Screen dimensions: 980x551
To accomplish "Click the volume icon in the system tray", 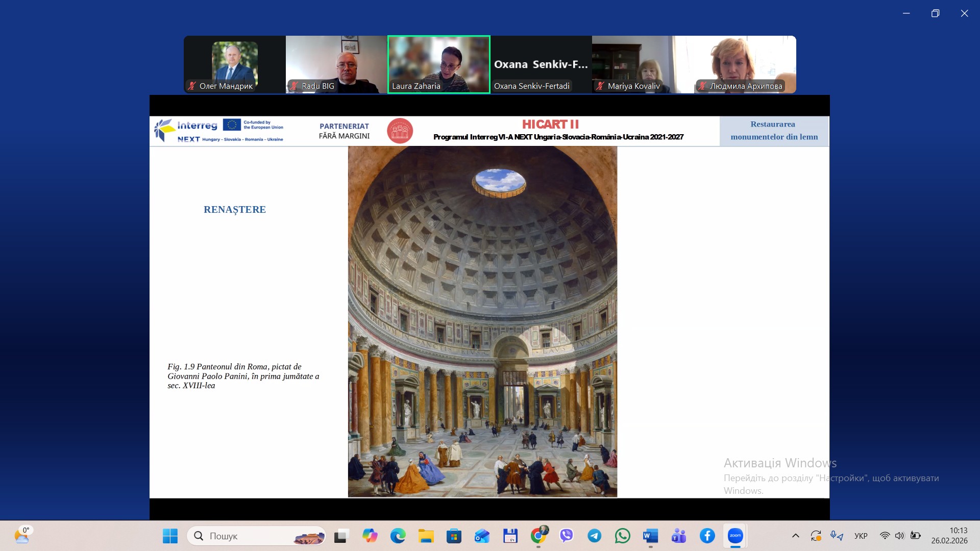I will pyautogui.click(x=899, y=536).
